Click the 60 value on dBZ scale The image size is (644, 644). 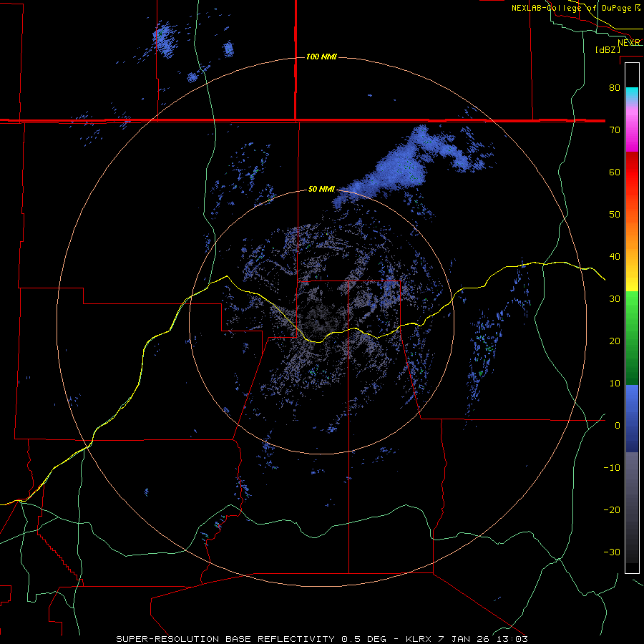(615, 172)
